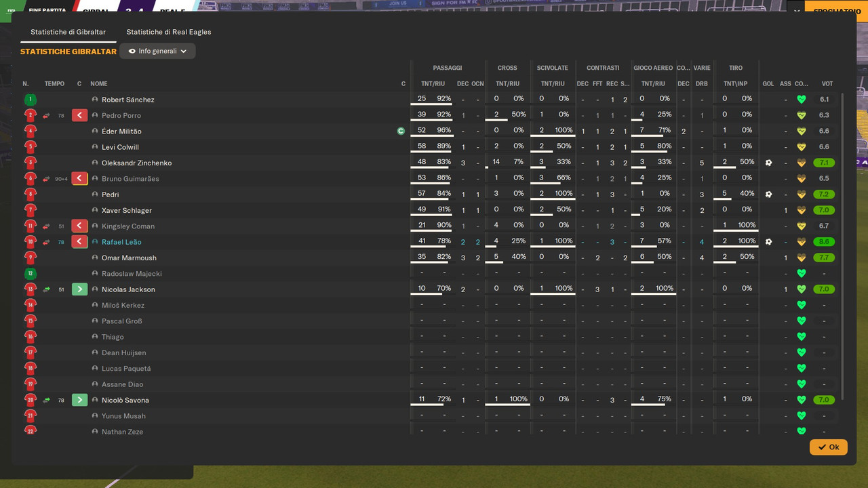Viewport: 868px width, 488px height.
Task: Click the condition heart icon for Thiago
Action: tap(802, 337)
